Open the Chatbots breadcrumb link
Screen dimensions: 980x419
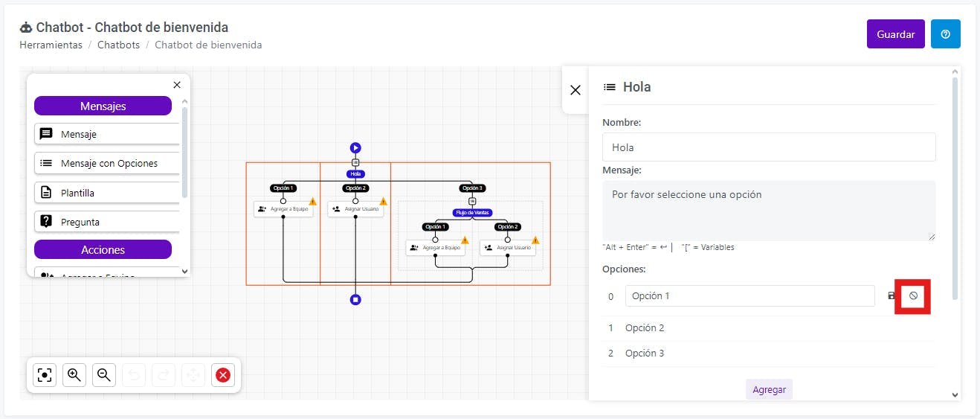(x=119, y=45)
